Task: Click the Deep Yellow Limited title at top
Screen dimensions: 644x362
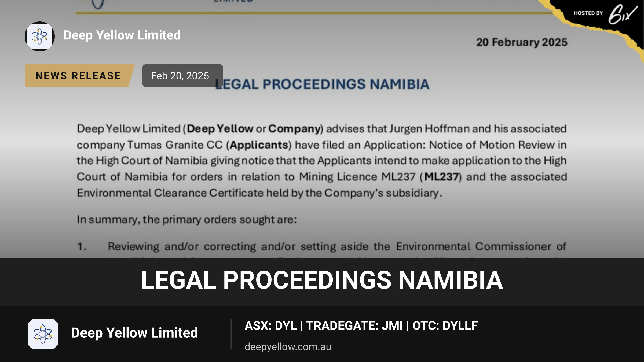Action: coord(122,35)
